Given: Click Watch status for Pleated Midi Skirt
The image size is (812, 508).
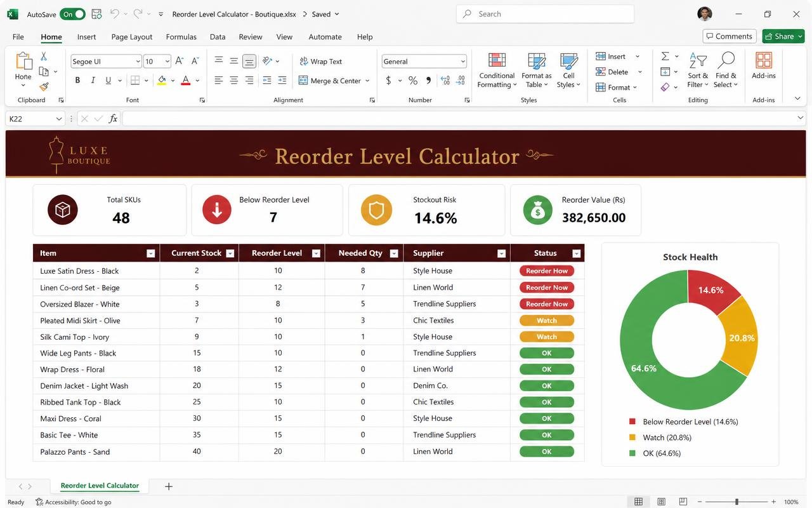Looking at the screenshot, I should pyautogui.click(x=546, y=321).
